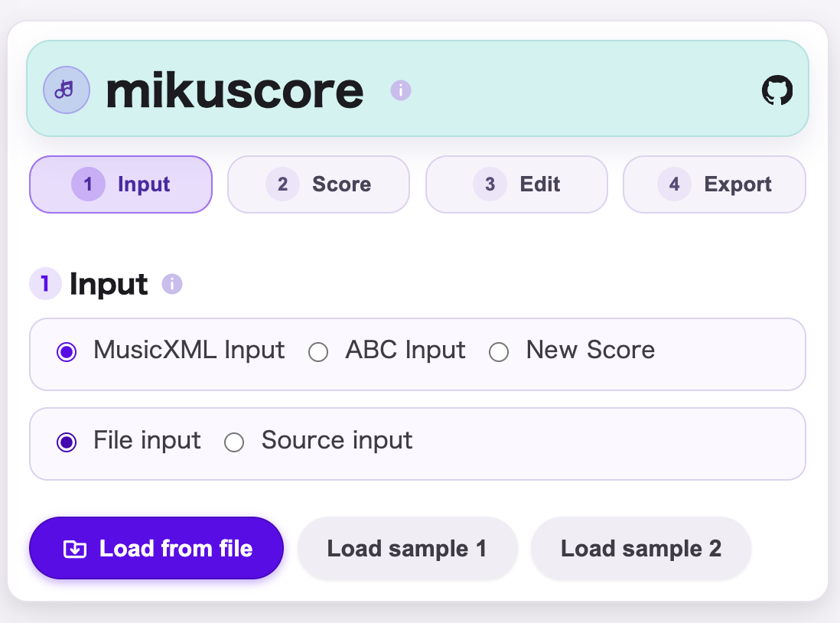840x623 pixels.
Task: Switch to the Score step tab
Action: pos(318,184)
